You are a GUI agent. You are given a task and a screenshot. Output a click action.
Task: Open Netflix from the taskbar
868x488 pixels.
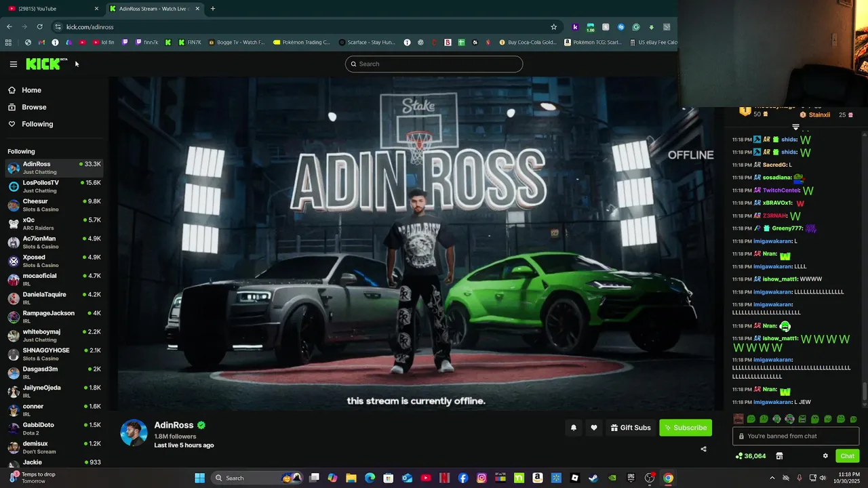pyautogui.click(x=444, y=478)
